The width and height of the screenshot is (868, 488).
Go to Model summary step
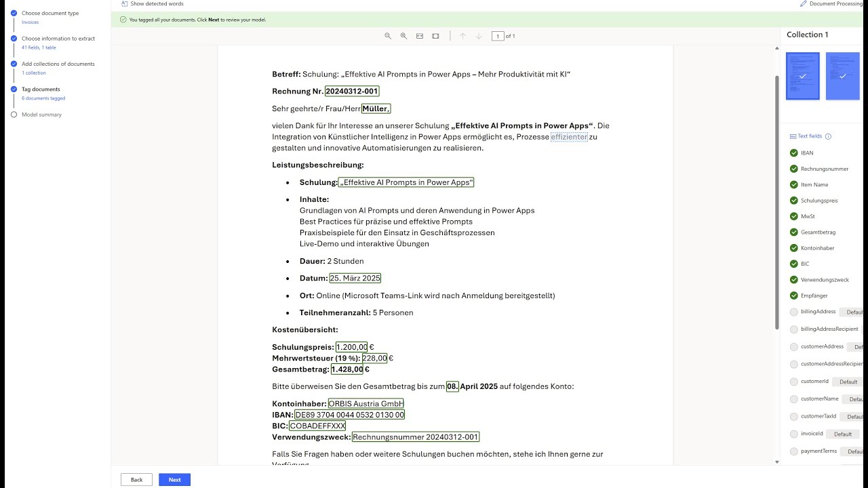coord(41,115)
